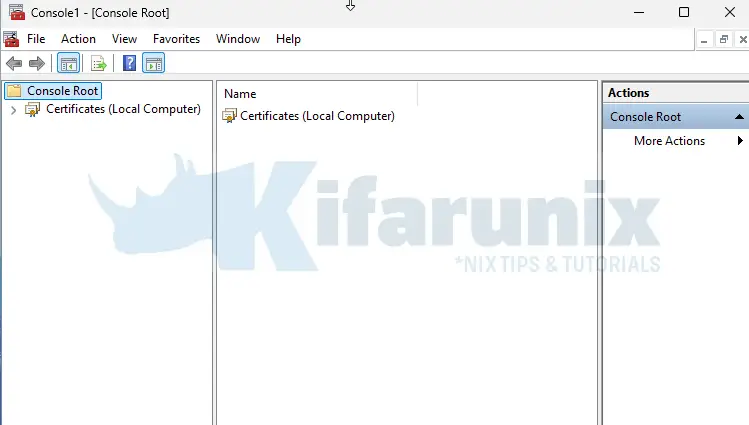Click the Name column header
Image resolution: width=749 pixels, height=425 pixels.
(318, 94)
